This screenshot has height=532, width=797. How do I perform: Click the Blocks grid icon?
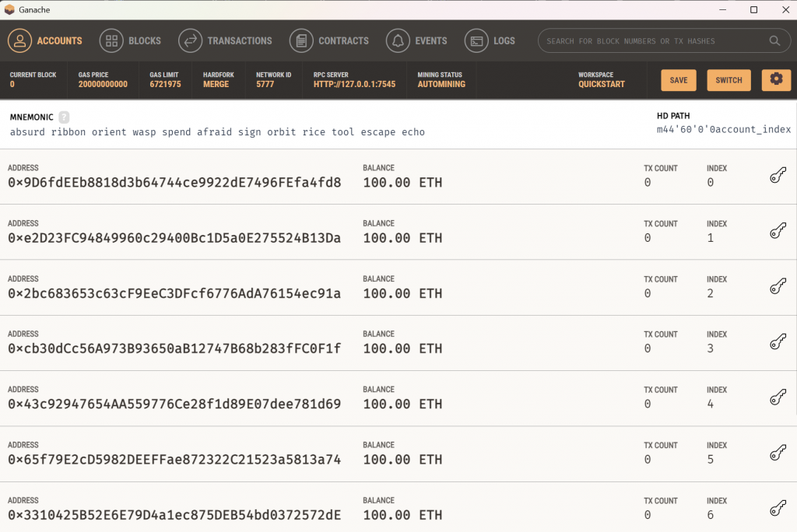point(111,40)
